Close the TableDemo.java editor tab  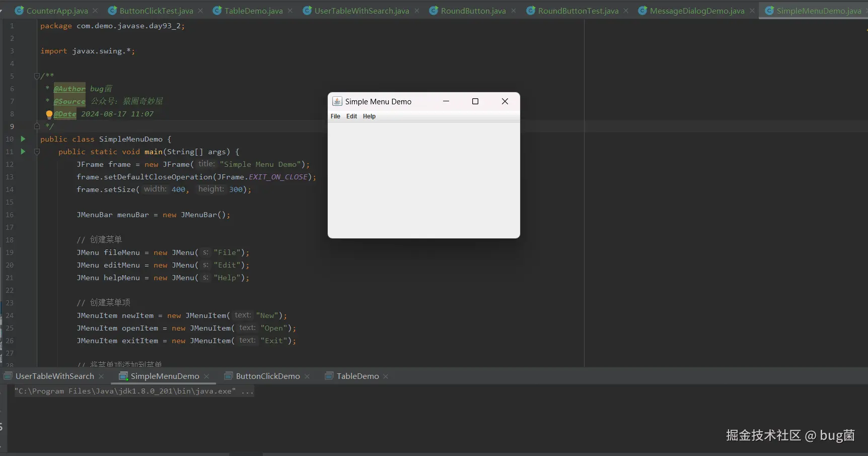coord(290,11)
